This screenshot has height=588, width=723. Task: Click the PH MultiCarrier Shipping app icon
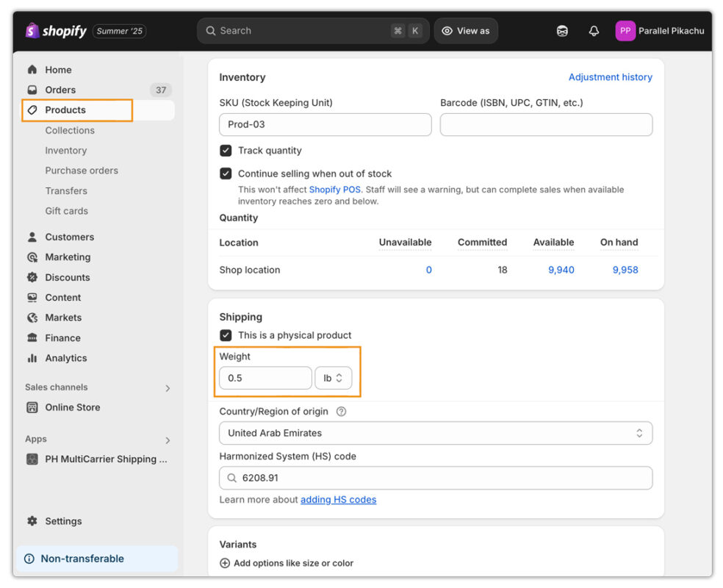[32, 459]
